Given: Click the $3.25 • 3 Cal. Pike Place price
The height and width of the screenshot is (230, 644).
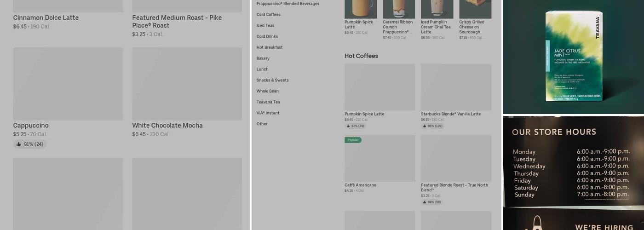Looking at the screenshot, I should 148,34.
